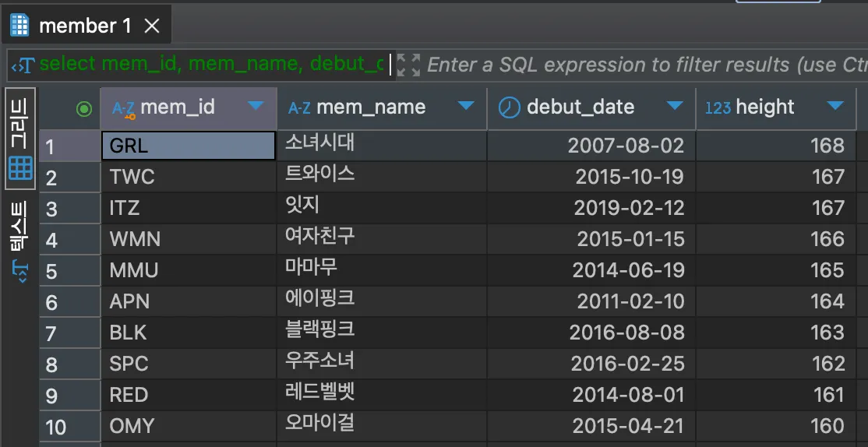Select the member 1 tab
This screenshot has height=447, width=868.
[86, 26]
